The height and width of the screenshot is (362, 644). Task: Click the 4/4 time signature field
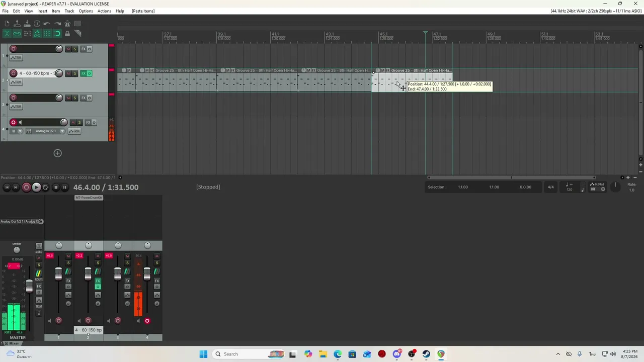tap(550, 187)
